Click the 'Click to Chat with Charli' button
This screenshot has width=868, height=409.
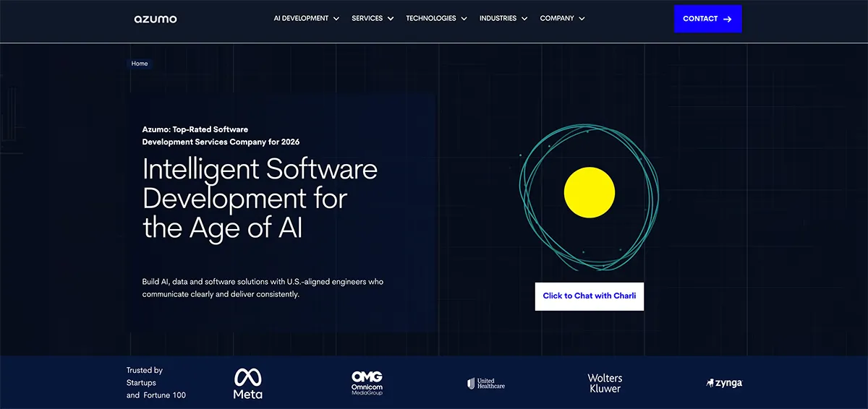(589, 296)
